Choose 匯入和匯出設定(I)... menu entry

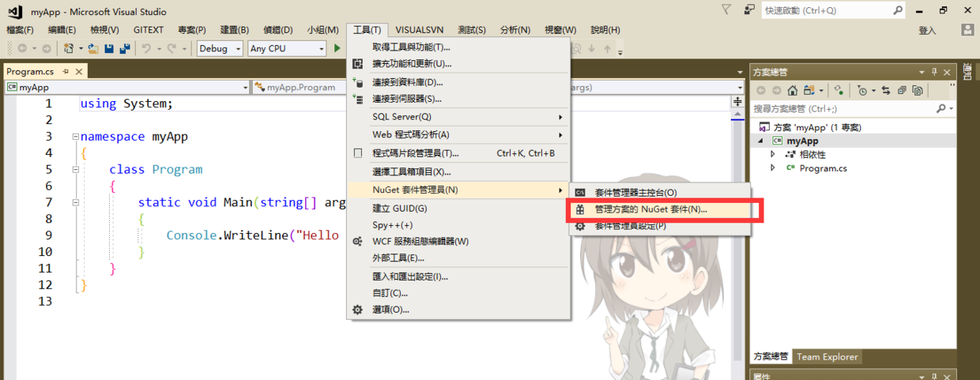458,277
